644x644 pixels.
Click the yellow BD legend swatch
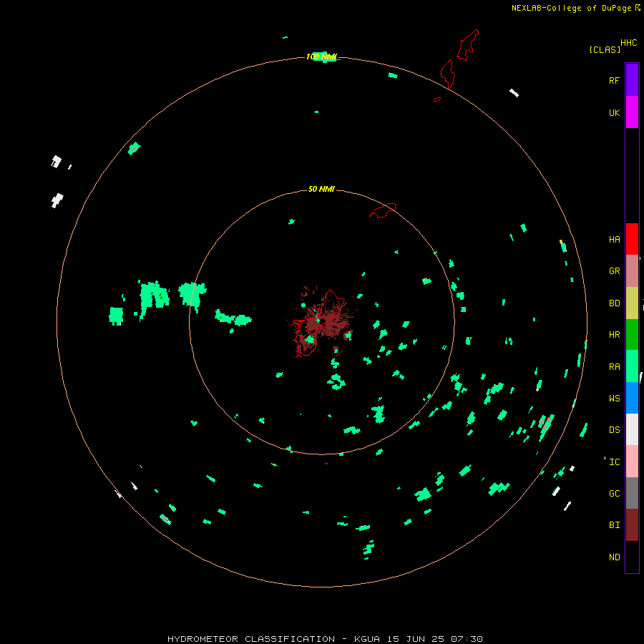(x=632, y=303)
